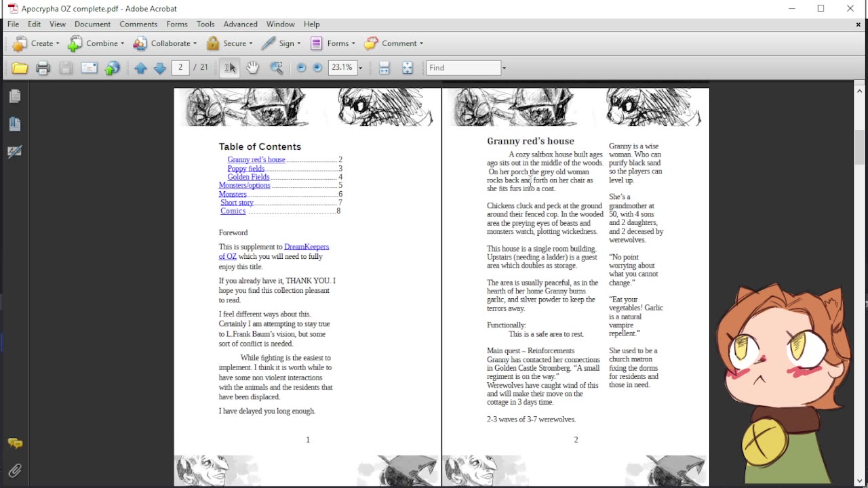Follow the Comics contents link
Screen dimensions: 868x488
pyautogui.click(x=233, y=211)
